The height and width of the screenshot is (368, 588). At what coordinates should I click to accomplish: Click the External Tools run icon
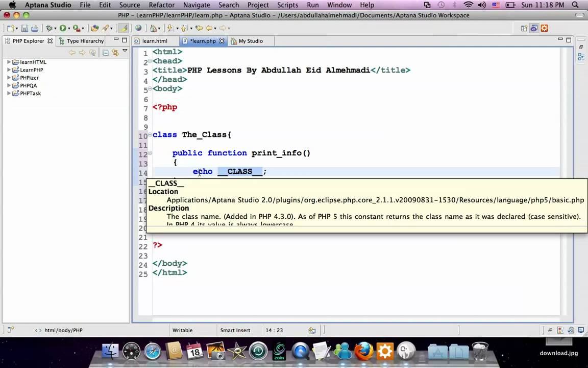77,28
